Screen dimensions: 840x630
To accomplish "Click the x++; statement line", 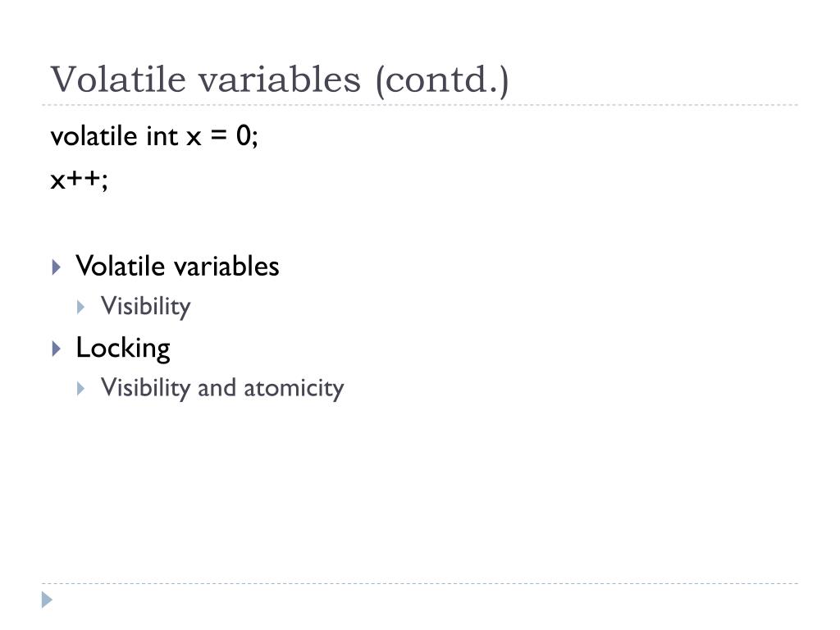I will pos(80,180).
